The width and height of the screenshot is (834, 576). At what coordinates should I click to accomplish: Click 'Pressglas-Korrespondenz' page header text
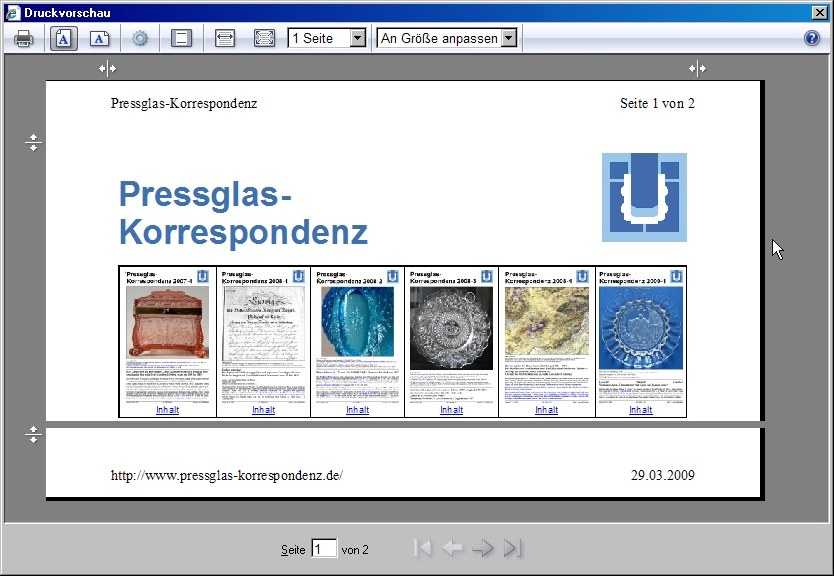point(184,103)
